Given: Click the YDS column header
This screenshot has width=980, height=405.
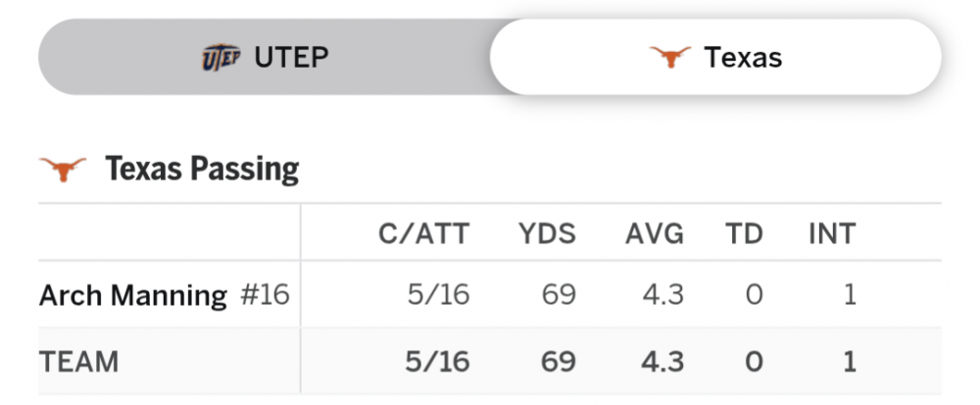Looking at the screenshot, I should [x=547, y=233].
